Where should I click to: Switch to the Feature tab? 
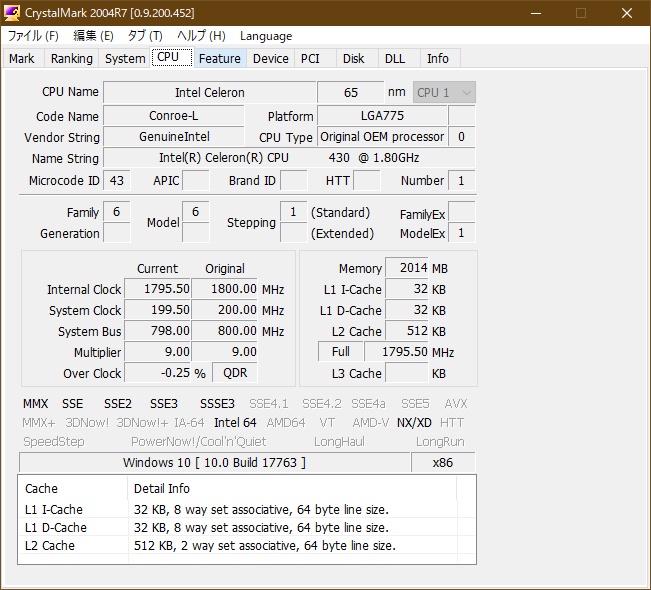[x=220, y=59]
